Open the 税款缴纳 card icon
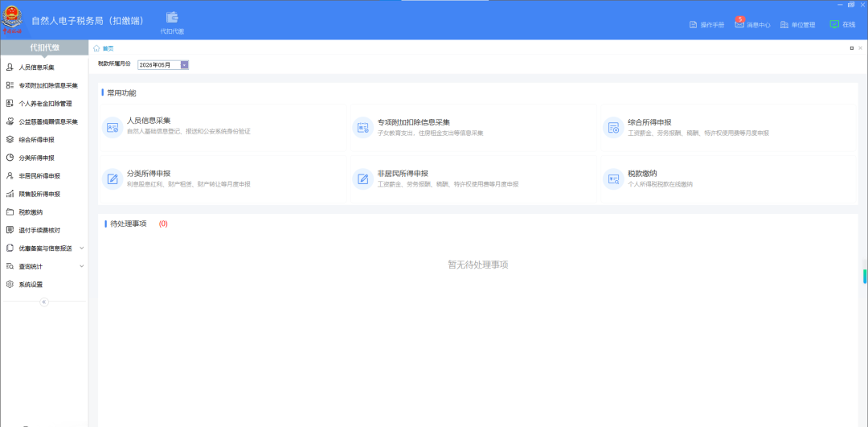This screenshot has width=868, height=427. (613, 179)
